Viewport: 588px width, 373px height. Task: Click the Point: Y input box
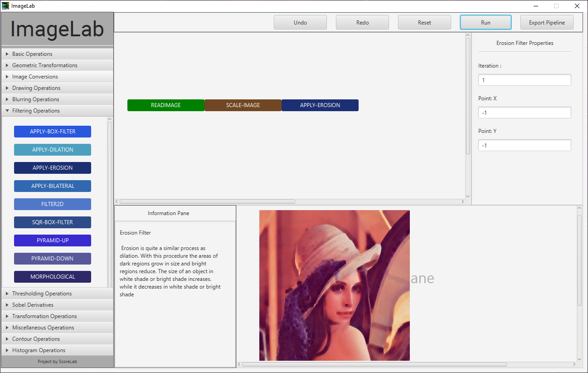(525, 145)
